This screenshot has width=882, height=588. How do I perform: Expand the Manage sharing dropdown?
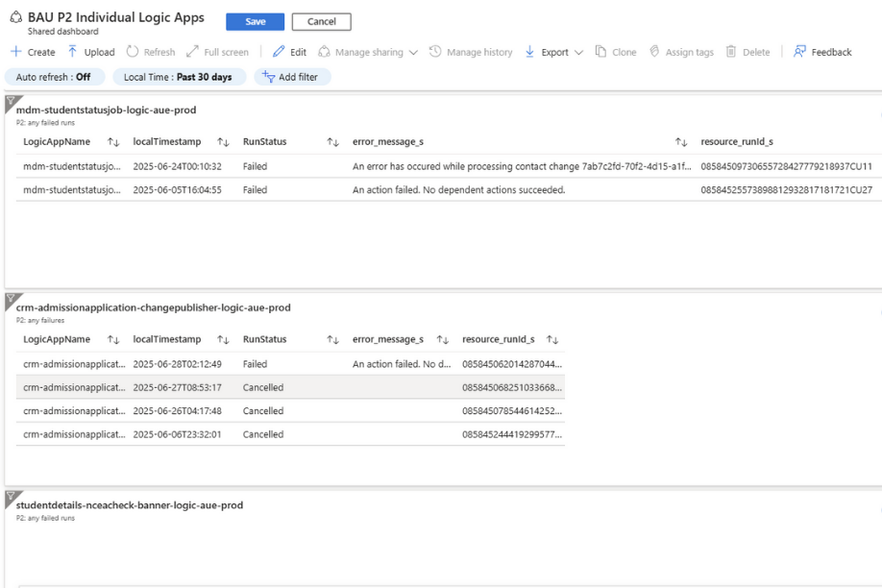(413, 52)
